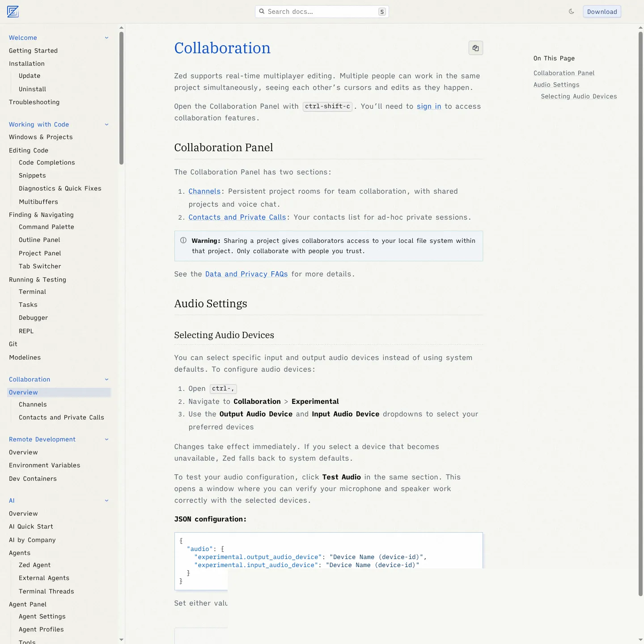The image size is (644, 644).
Task: Select Overview under Collaboration sidebar
Action: (x=59, y=392)
